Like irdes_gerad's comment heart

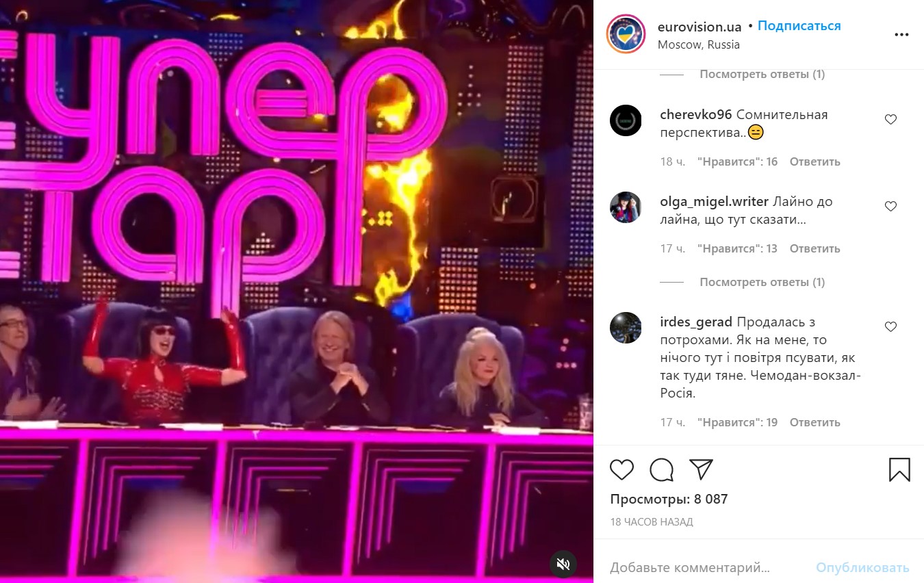coord(890,327)
